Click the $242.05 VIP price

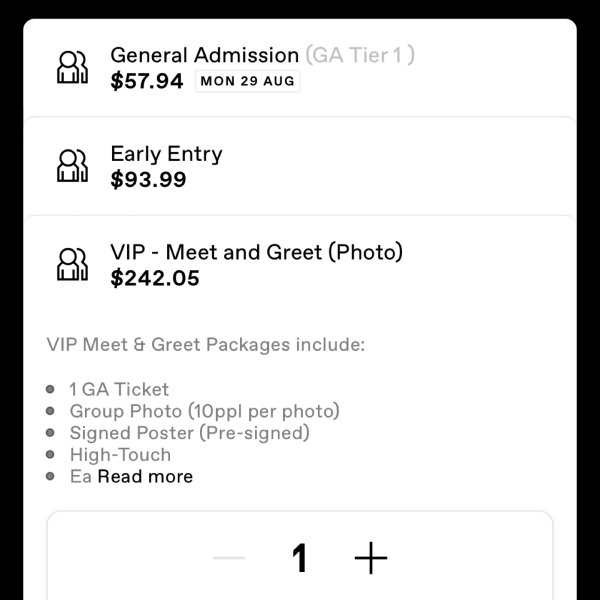click(x=155, y=278)
